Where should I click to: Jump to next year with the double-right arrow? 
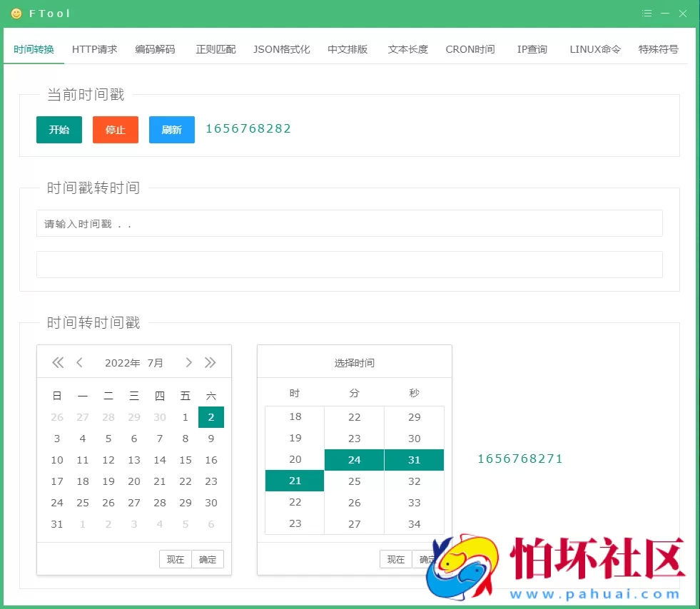(210, 362)
